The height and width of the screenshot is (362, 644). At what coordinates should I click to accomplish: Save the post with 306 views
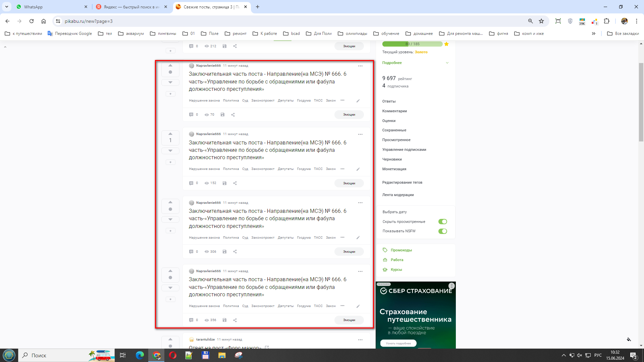tap(224, 252)
